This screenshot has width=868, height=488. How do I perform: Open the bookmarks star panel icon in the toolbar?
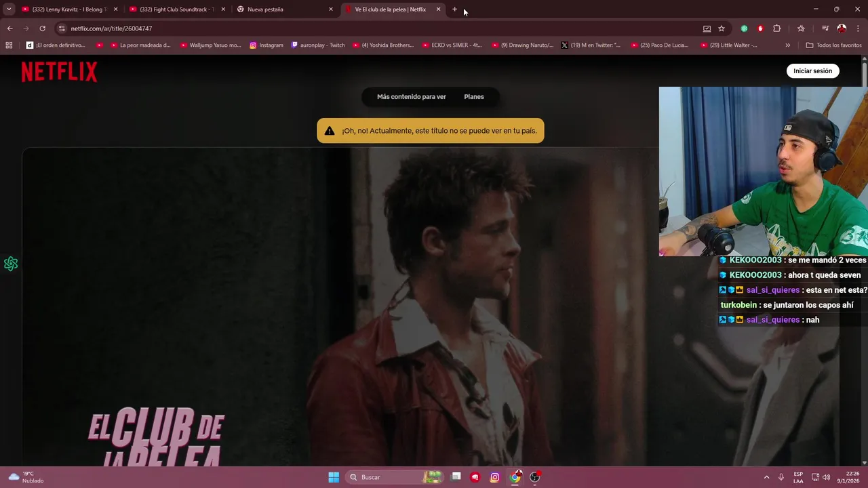pos(801,28)
